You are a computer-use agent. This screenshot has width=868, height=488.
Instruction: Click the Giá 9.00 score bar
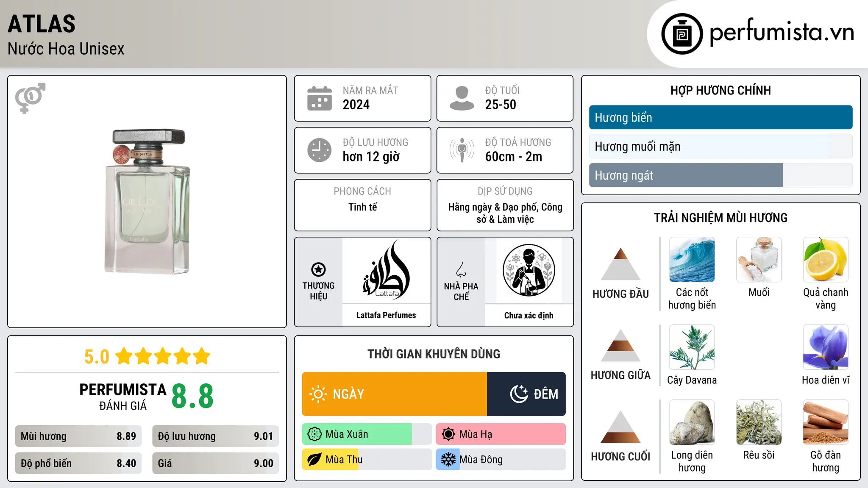click(x=216, y=463)
